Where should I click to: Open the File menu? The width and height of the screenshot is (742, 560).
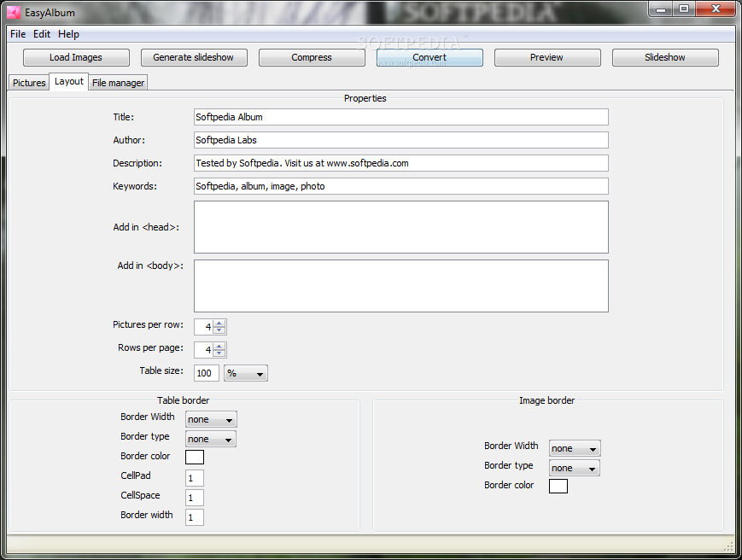(18, 34)
